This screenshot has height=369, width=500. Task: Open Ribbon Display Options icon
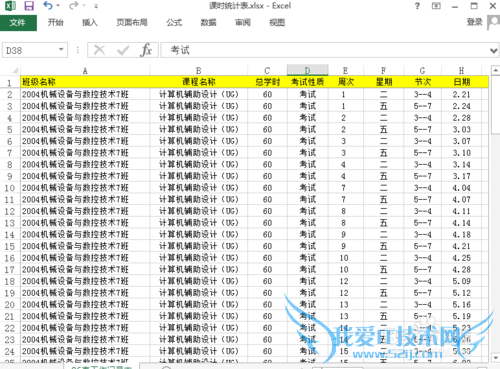click(x=436, y=6)
